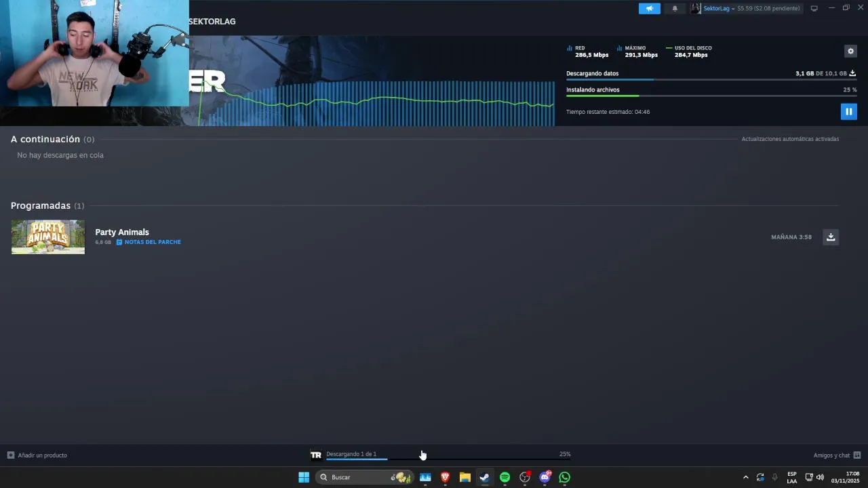Click the download icon next to 10,1 GB
The image size is (868, 488).
852,73
